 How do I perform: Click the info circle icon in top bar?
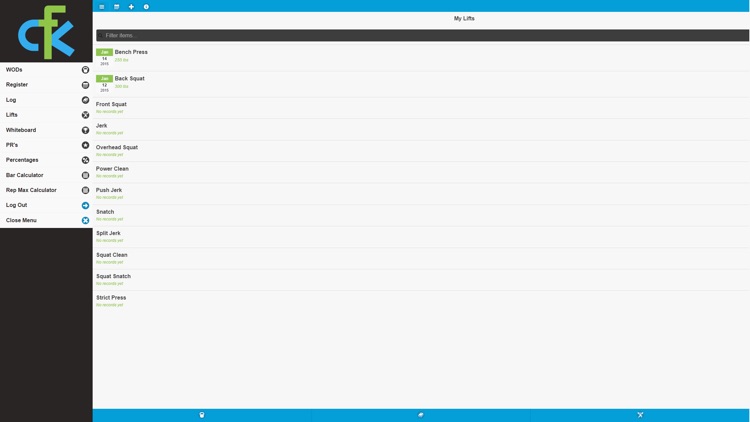click(x=146, y=7)
